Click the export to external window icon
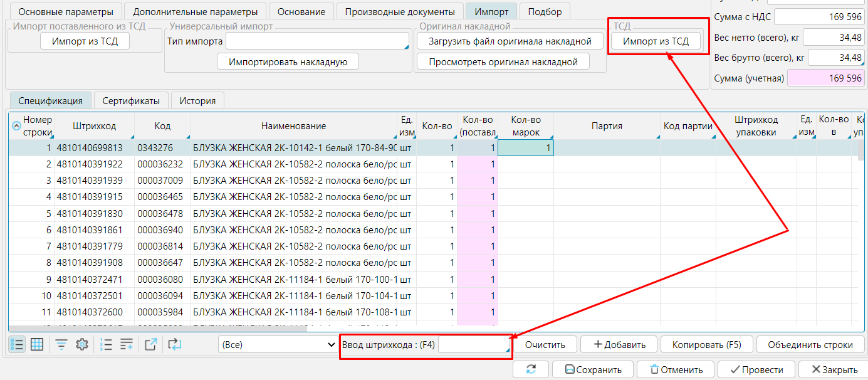Screen dimensions: 868x380 pyautogui.click(x=151, y=344)
